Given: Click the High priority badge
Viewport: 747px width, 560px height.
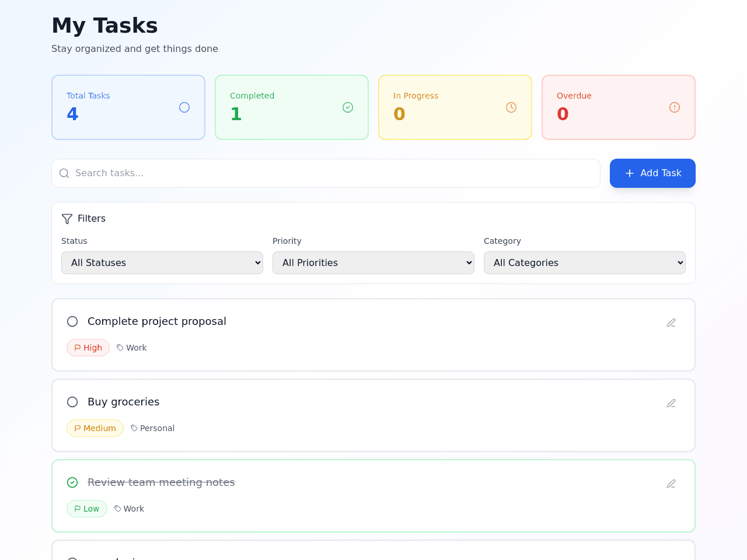Looking at the screenshot, I should point(88,348).
